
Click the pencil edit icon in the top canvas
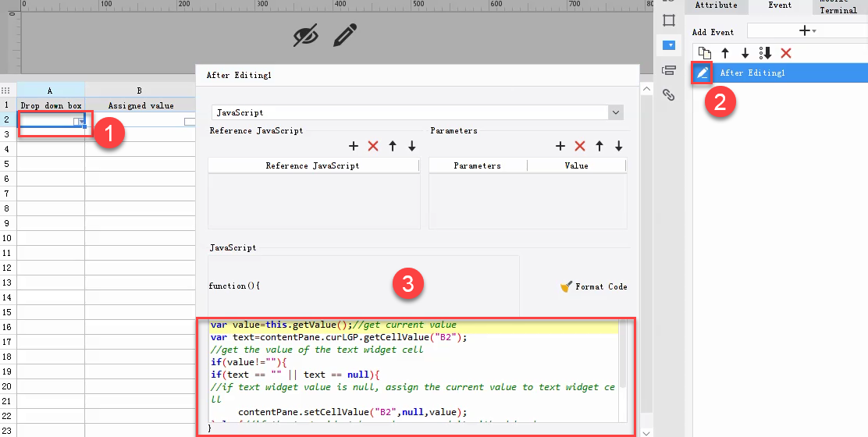[344, 35]
